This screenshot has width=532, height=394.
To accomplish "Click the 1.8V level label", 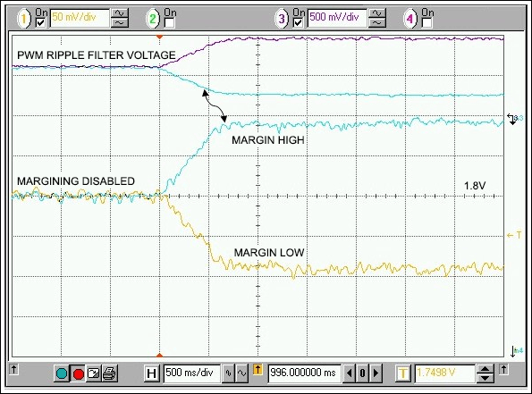I will 475,186.
